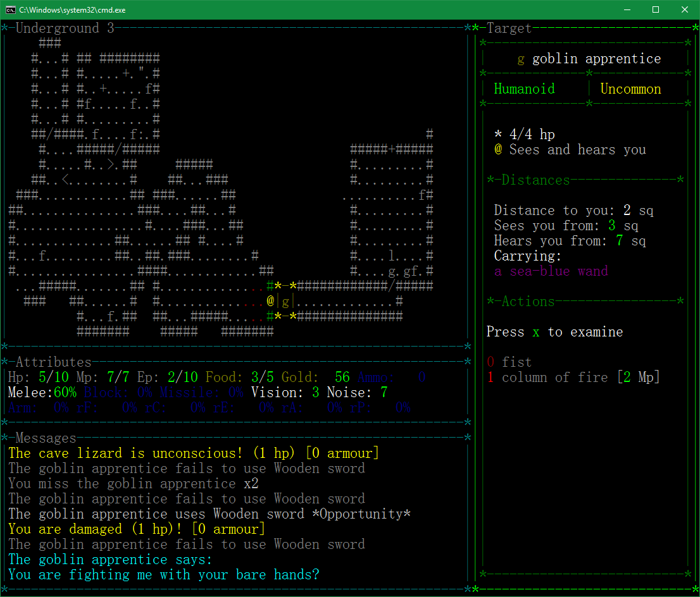Click the 'Messages' panel header
700x597 pixels.
[x=46, y=438]
